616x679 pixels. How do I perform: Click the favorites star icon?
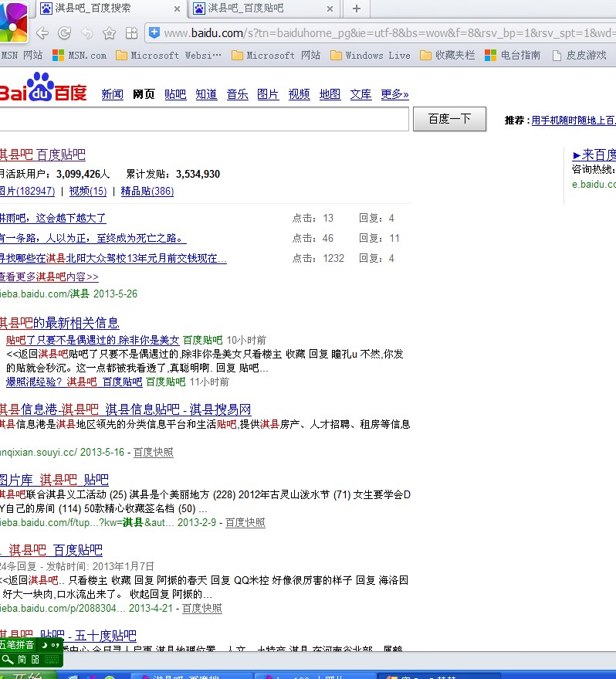click(109, 33)
